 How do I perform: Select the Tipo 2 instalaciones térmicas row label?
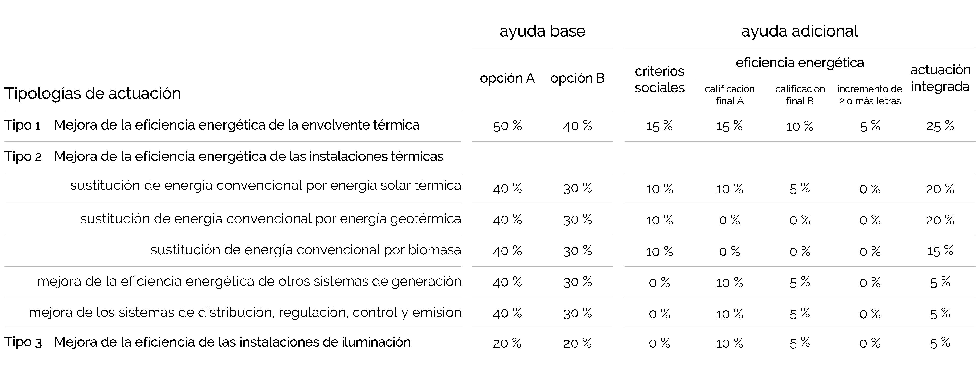click(x=248, y=156)
